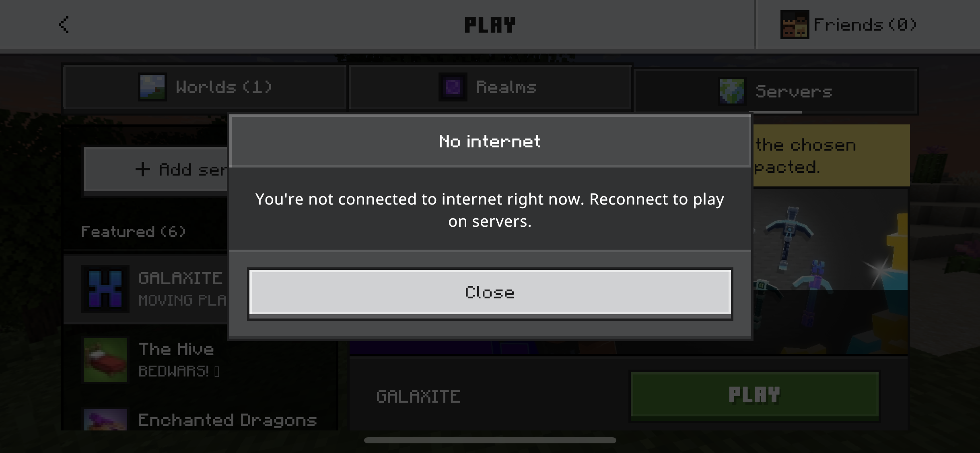Screen dimensions: 980x453
Task: Select the Galaxite server logo icon
Action: pyautogui.click(x=105, y=289)
